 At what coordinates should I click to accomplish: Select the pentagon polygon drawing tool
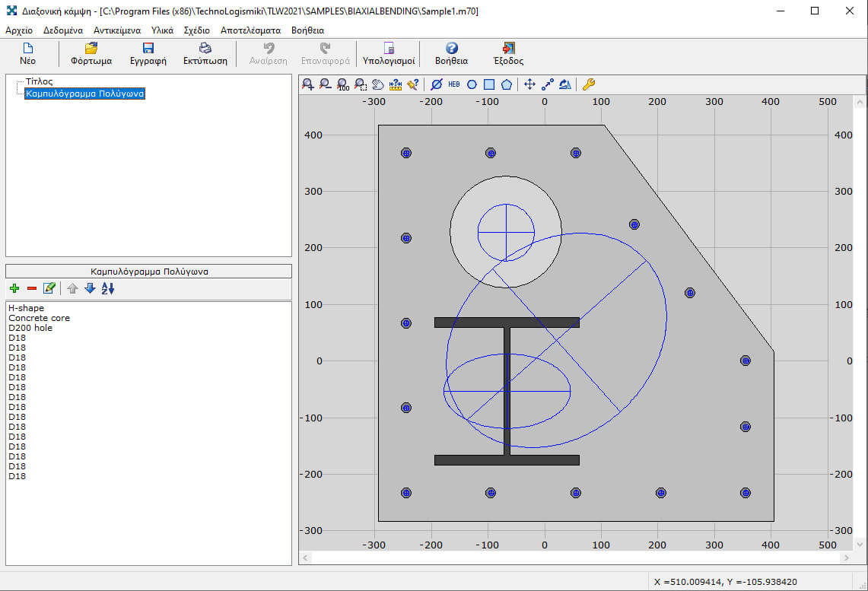pos(506,84)
